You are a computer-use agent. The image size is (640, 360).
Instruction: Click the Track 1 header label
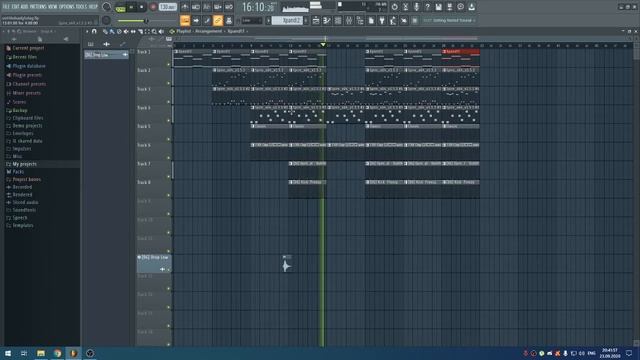click(x=144, y=52)
